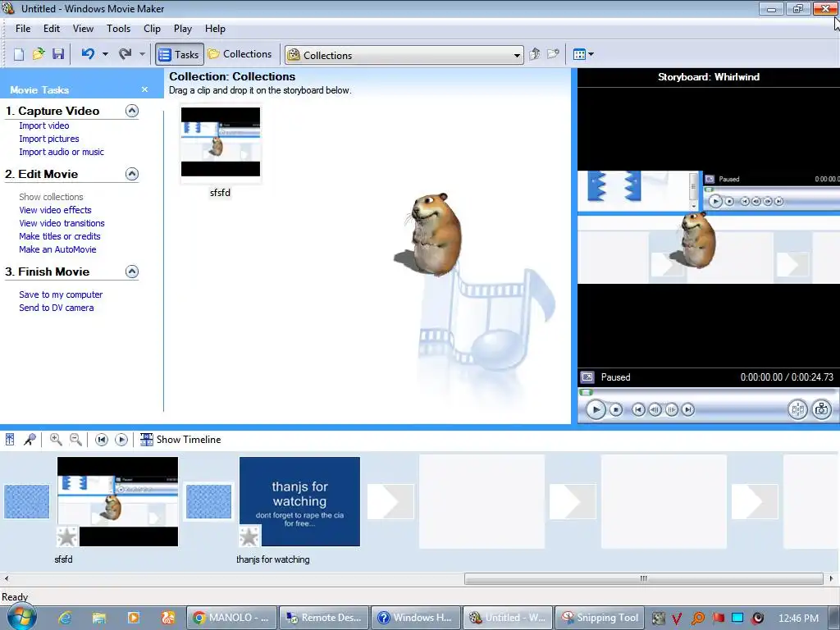
Task: Toggle the Collections pane button
Action: pos(240,54)
